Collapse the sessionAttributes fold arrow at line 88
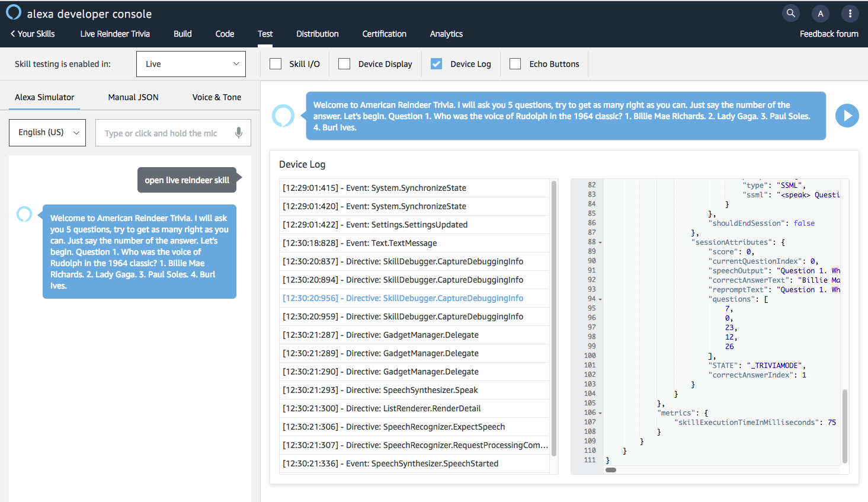 click(600, 242)
